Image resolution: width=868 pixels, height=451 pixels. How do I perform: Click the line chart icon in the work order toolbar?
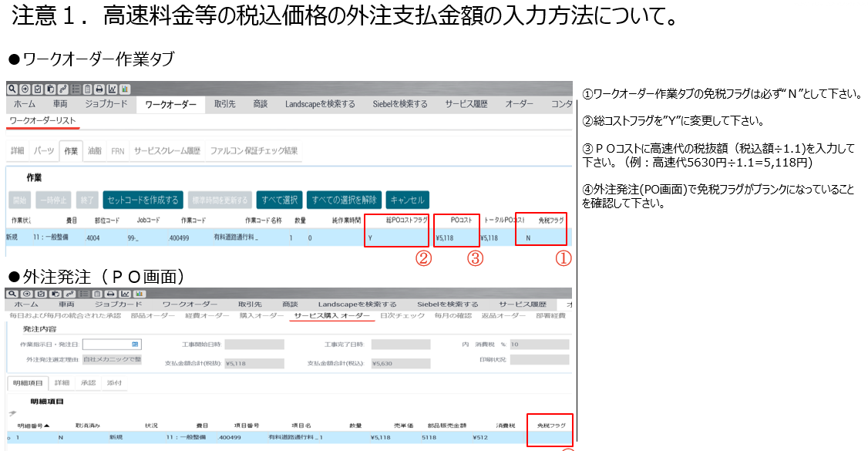tap(112, 89)
